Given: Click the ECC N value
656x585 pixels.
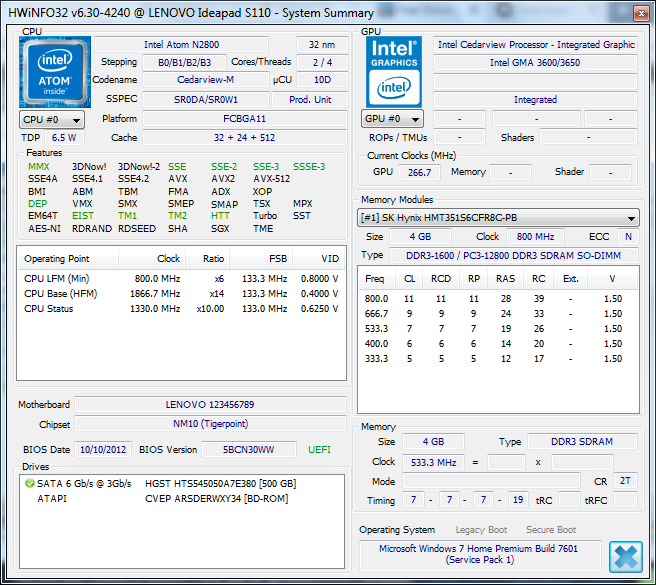Looking at the screenshot, I should (x=628, y=236).
